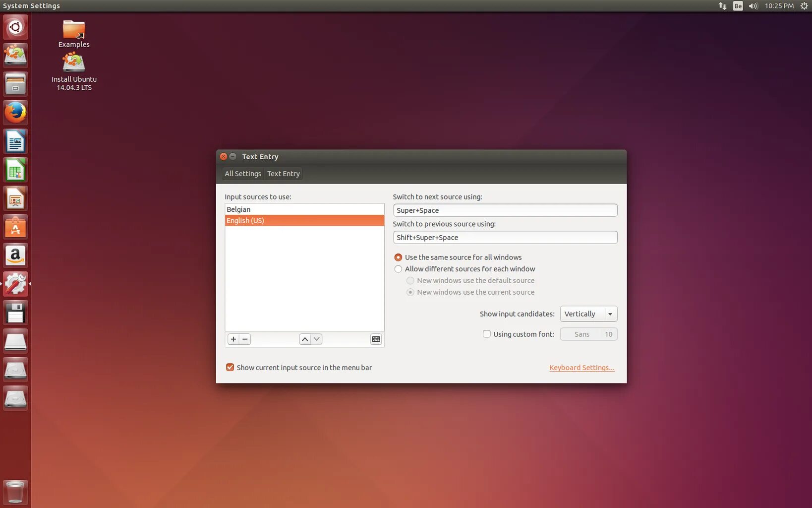
Task: Open the Amazon launcher icon
Action: tap(15, 255)
